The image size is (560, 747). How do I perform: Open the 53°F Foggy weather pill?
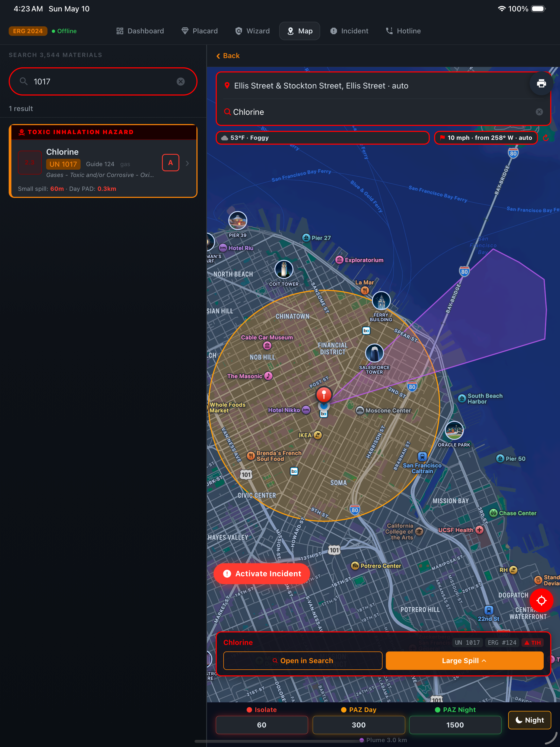click(323, 138)
